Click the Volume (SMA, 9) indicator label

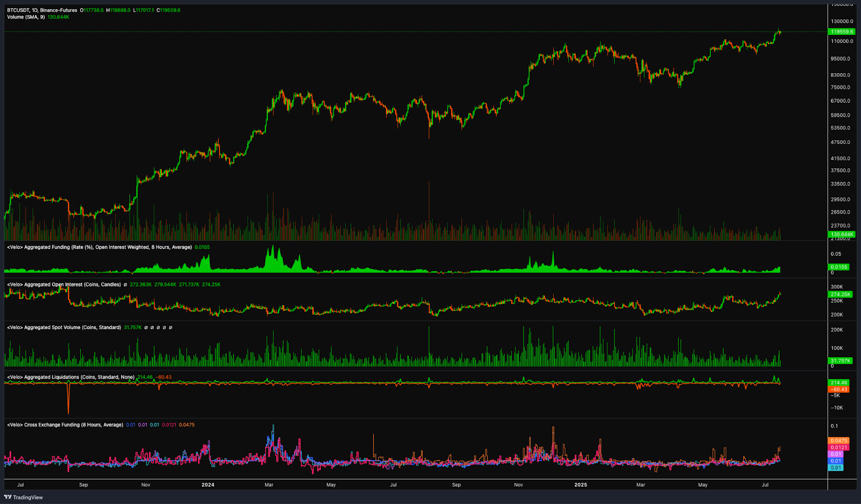26,17
